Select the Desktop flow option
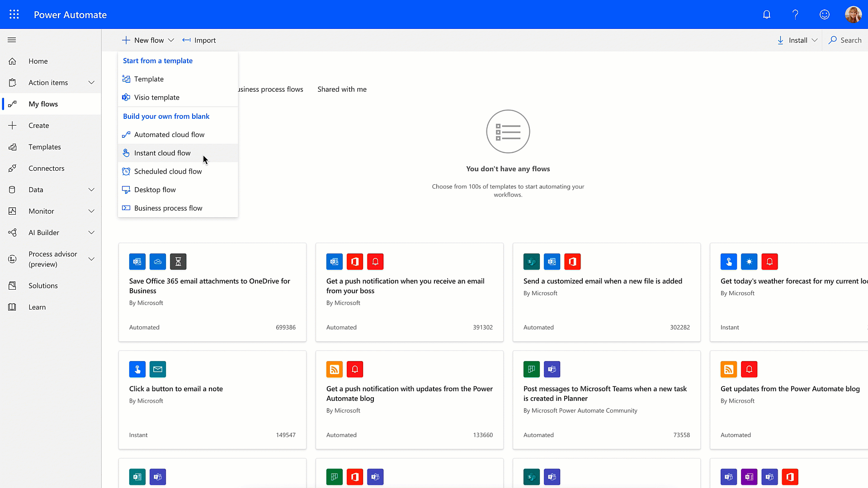868x488 pixels. 155,189
